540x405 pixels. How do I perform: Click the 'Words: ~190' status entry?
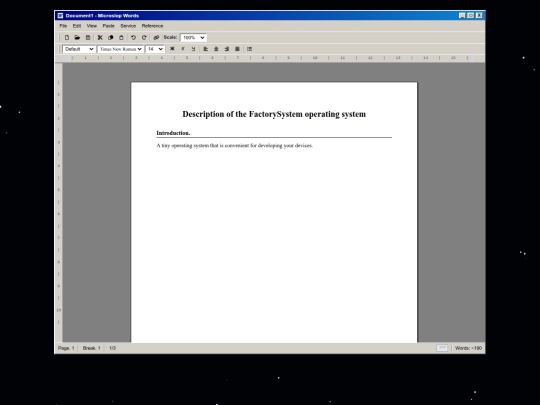(x=468, y=348)
